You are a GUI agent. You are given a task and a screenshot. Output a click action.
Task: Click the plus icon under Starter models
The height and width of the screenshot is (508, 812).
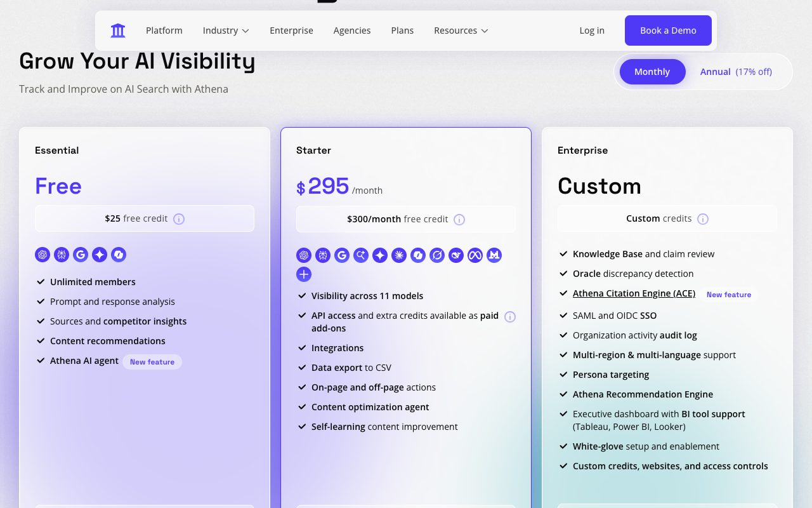pos(304,274)
